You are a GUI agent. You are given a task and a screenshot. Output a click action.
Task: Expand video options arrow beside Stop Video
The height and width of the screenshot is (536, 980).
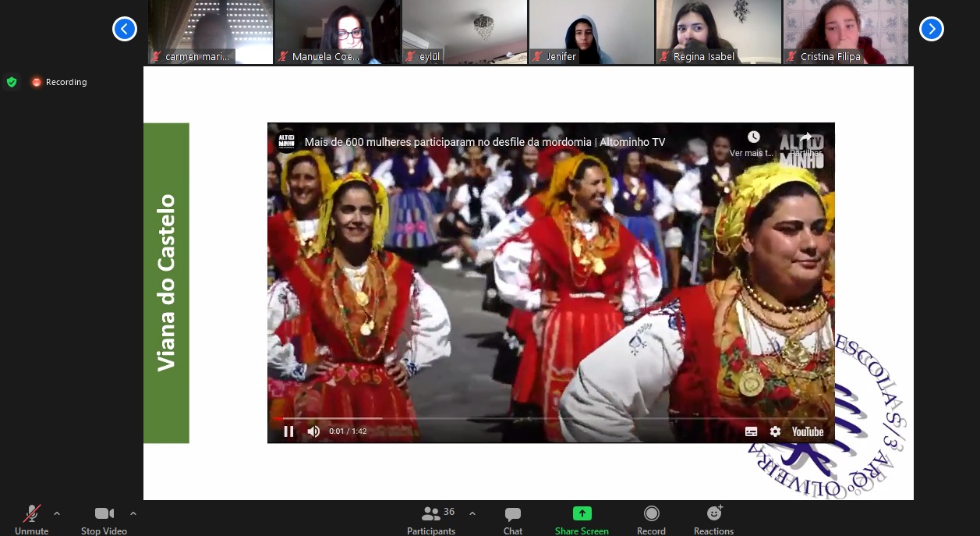(133, 513)
